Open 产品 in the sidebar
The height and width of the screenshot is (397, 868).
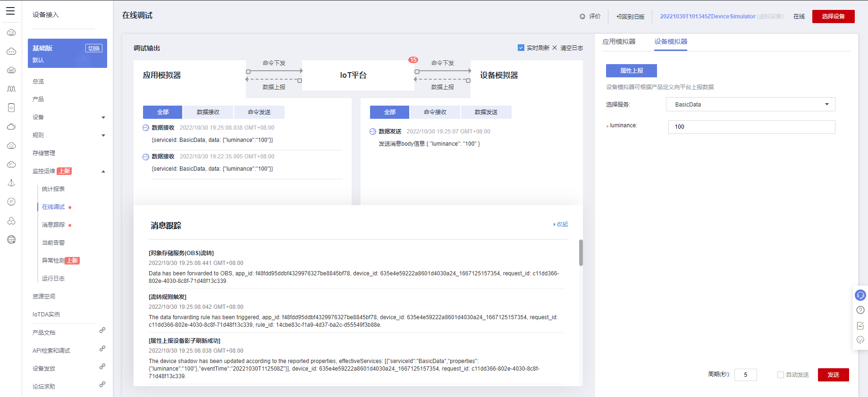(38, 99)
